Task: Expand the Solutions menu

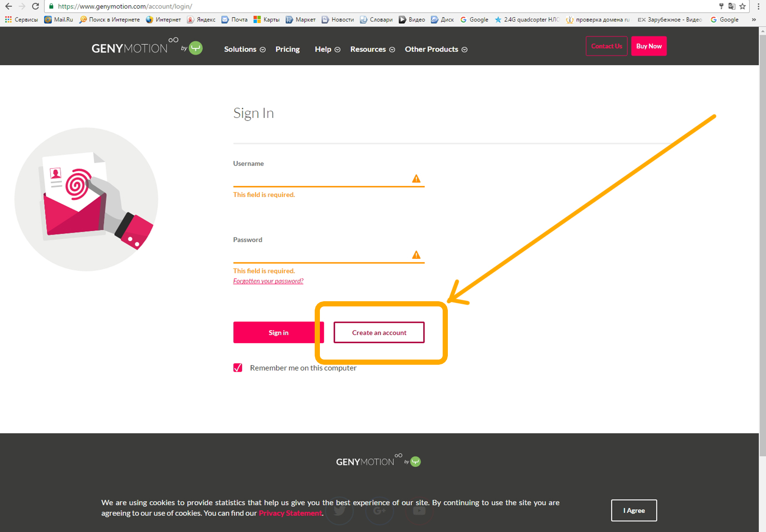Action: pos(245,49)
